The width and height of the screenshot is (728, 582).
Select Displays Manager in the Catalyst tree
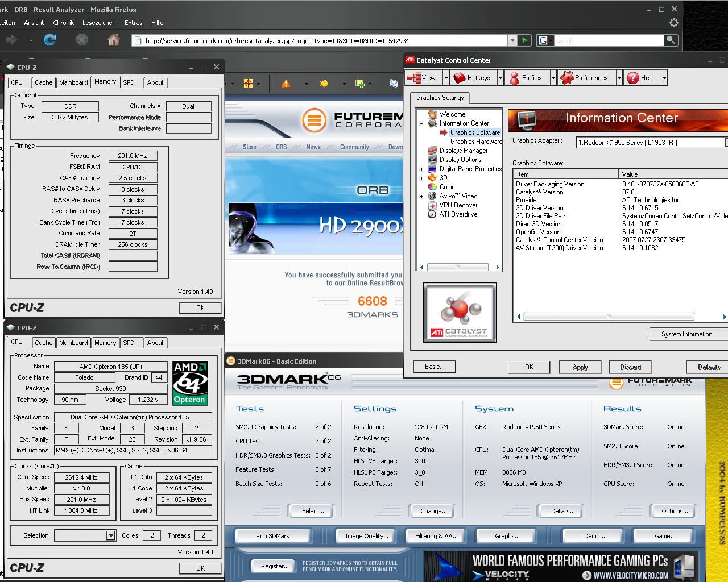[464, 151]
